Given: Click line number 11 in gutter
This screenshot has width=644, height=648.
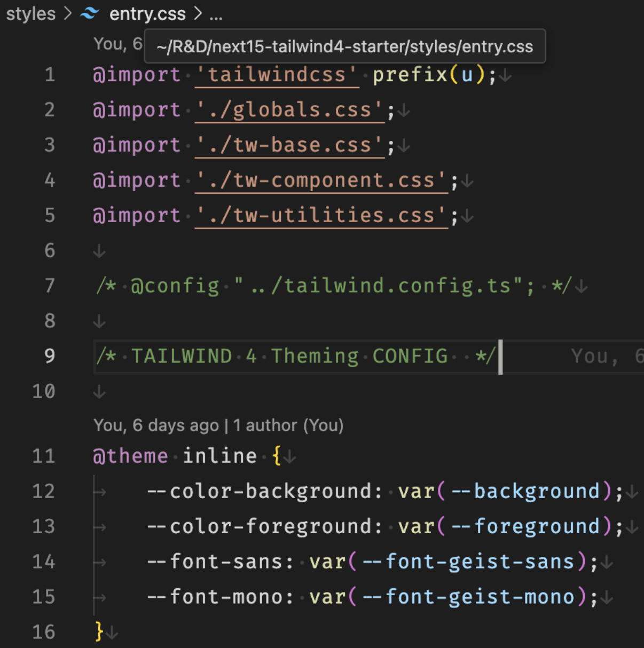Looking at the screenshot, I should 44,456.
